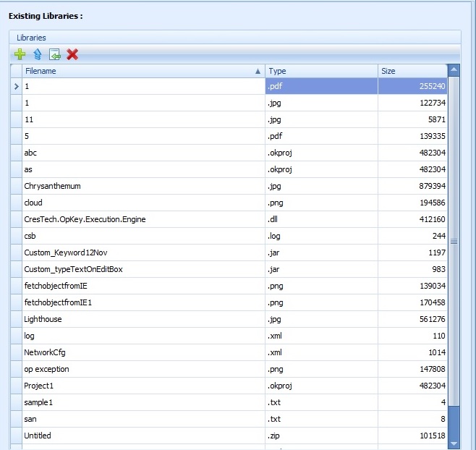
Task: Click size value 879394
Action: (433, 186)
